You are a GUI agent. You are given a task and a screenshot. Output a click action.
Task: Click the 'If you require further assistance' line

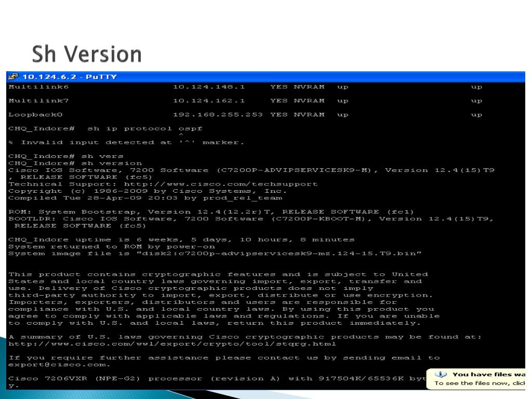pyautogui.click(x=224, y=358)
